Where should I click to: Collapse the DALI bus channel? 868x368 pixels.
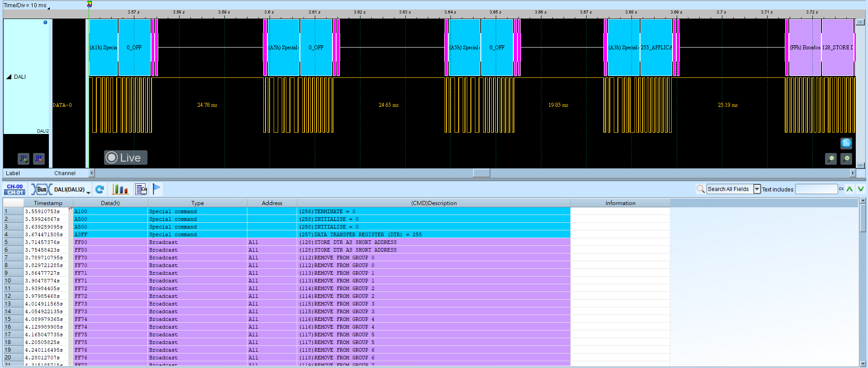[9, 77]
